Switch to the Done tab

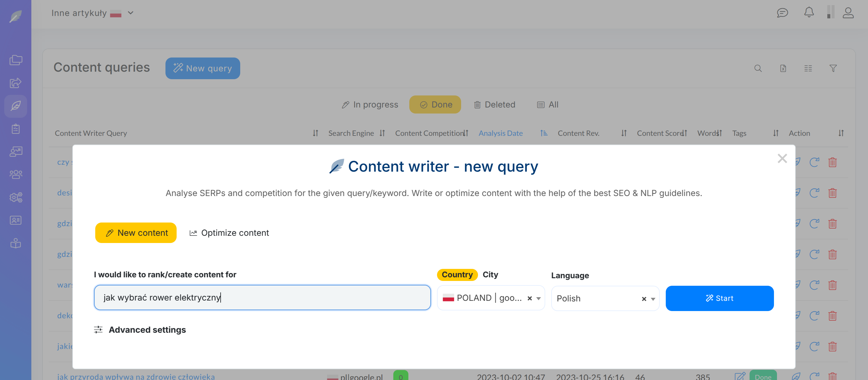(435, 105)
